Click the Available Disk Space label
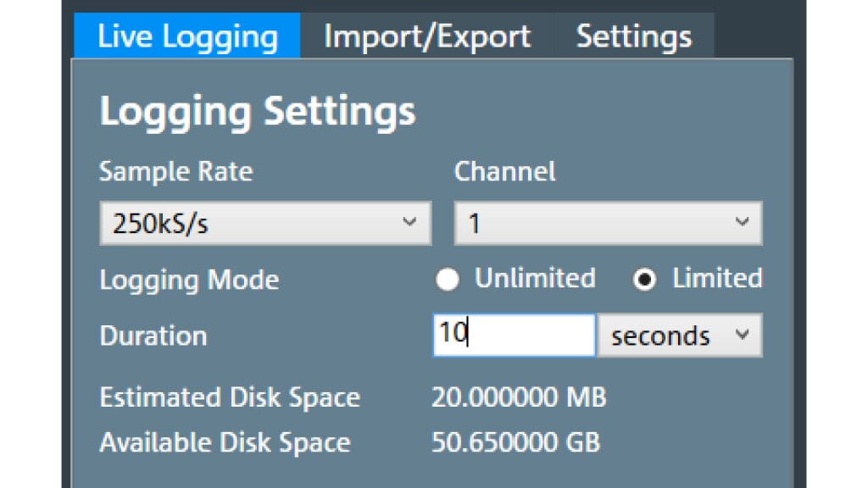This screenshot has width=868, height=488. tap(225, 442)
